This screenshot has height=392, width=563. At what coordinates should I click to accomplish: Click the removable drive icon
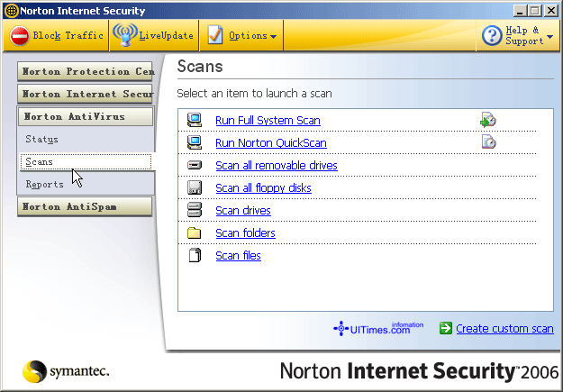click(195, 165)
